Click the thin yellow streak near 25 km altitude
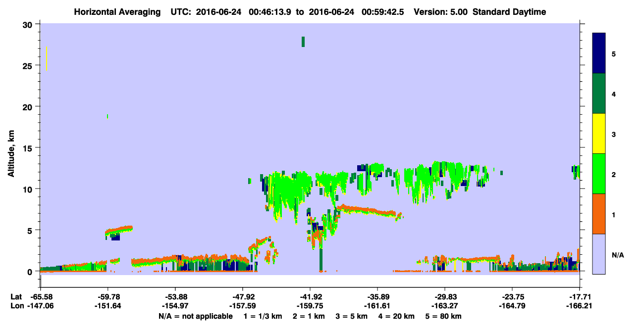 coord(47,58)
